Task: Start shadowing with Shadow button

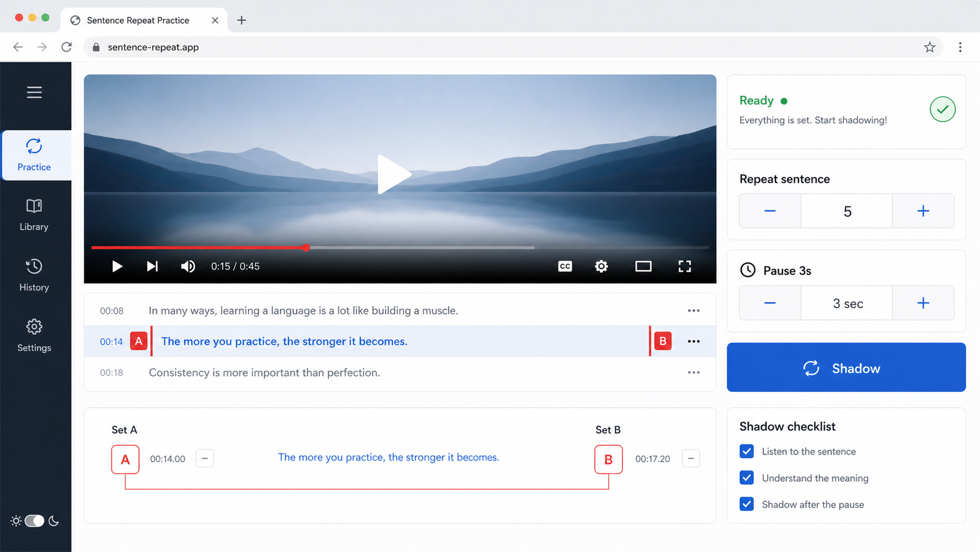Action: pos(846,368)
